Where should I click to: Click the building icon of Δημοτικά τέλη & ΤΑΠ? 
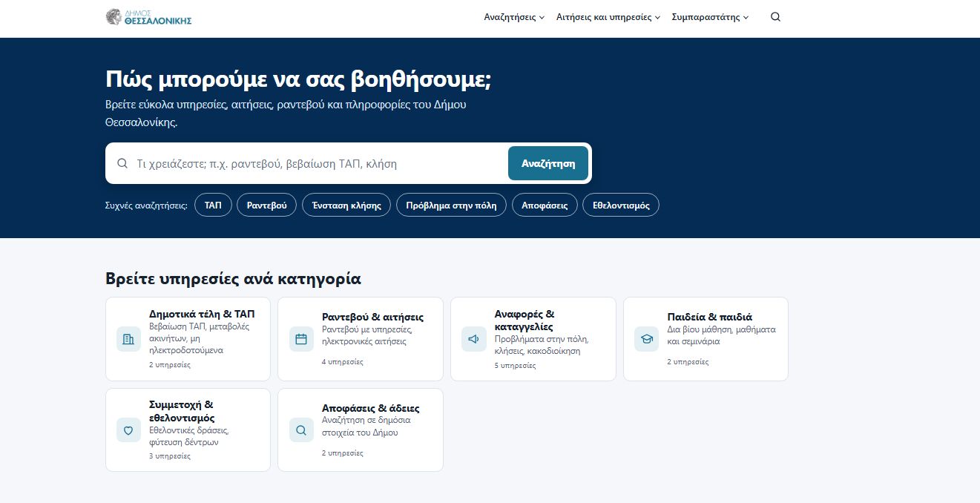point(128,339)
